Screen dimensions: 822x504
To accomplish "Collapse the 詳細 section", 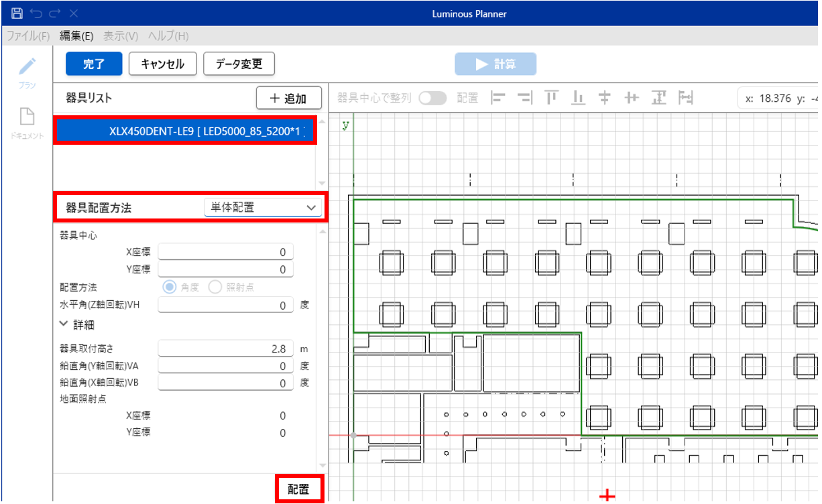I will click(x=64, y=324).
